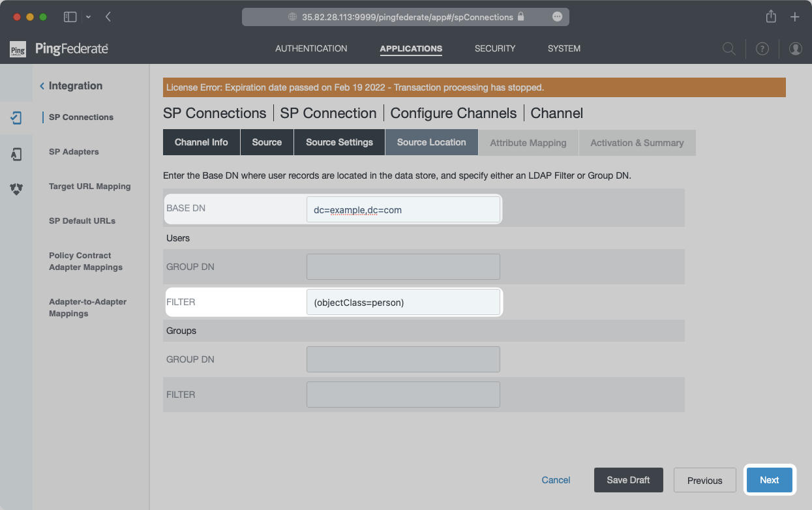The width and height of the screenshot is (812, 510).
Task: Open the help question mark icon
Action: [x=762, y=49]
